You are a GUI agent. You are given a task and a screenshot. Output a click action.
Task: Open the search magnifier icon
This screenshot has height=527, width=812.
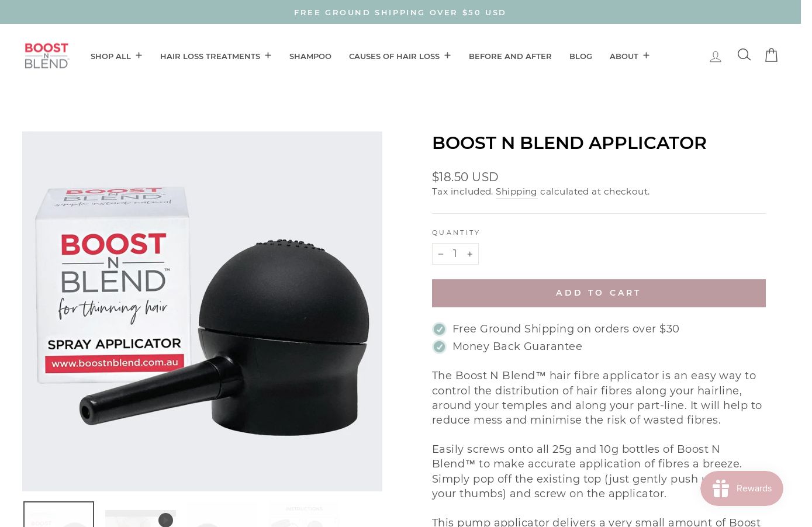pyautogui.click(x=744, y=55)
